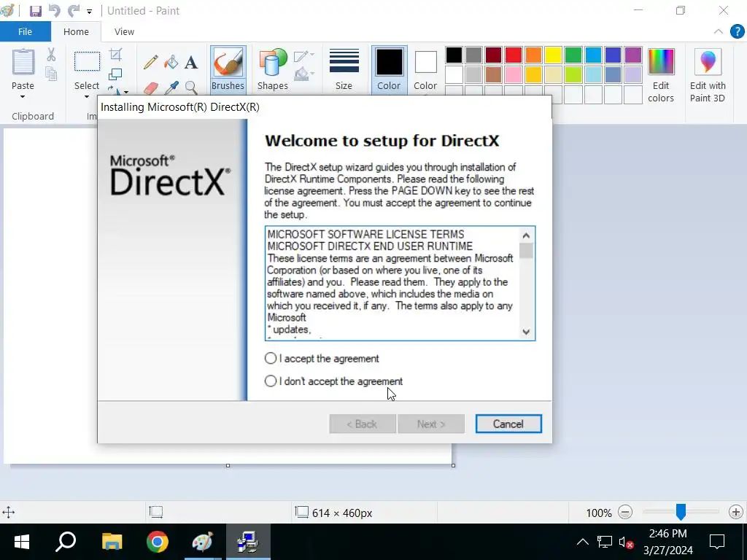
Task: Click the Undo arrow in title bar
Action: tap(55, 10)
